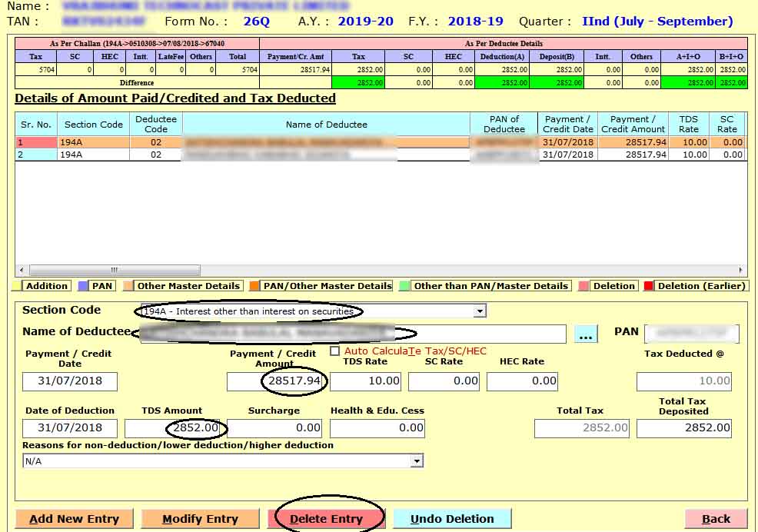
Task: Click the Modify Entry button
Action: click(x=200, y=519)
